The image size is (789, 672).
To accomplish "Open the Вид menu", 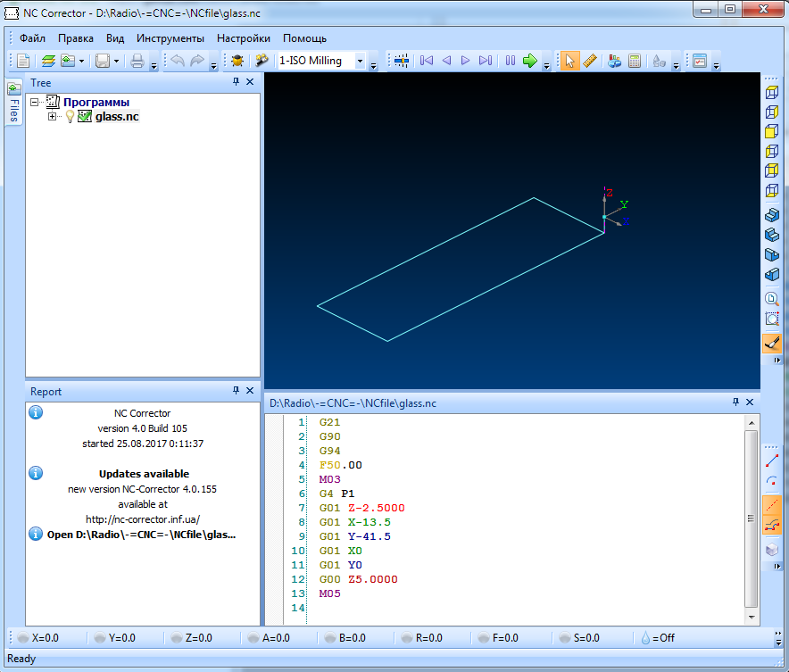I will (x=115, y=38).
